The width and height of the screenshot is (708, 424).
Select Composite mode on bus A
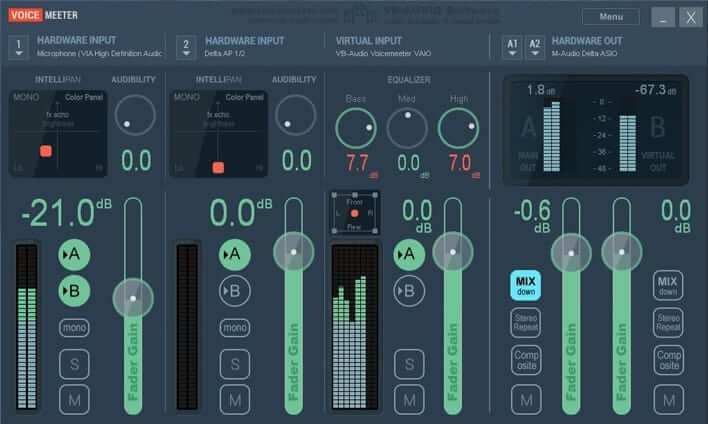526,360
